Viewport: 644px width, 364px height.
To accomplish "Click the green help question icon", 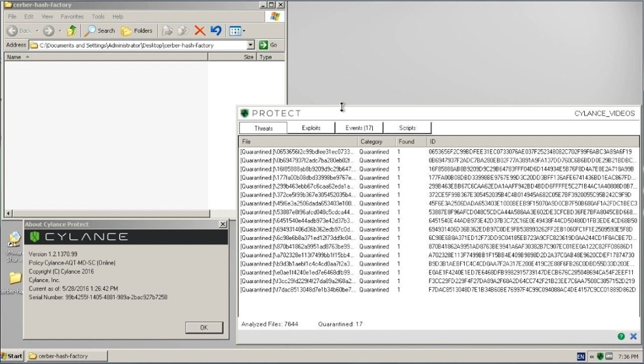I will (621, 336).
